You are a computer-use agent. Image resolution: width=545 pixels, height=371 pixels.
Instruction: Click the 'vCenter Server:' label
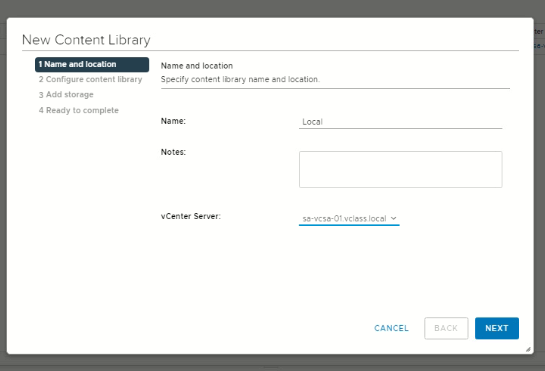point(190,216)
